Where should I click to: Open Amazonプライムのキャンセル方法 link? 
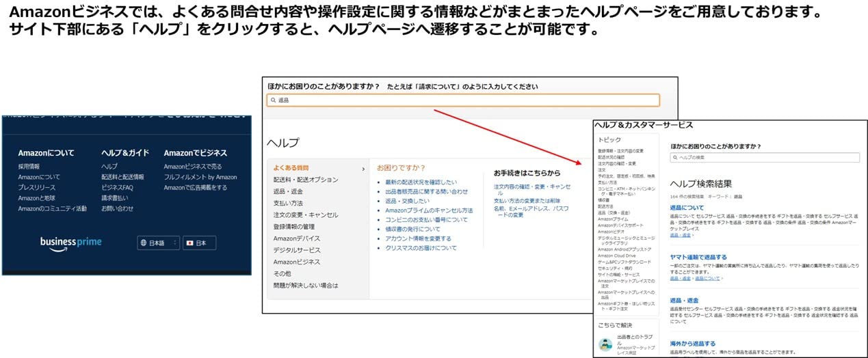pyautogui.click(x=429, y=210)
